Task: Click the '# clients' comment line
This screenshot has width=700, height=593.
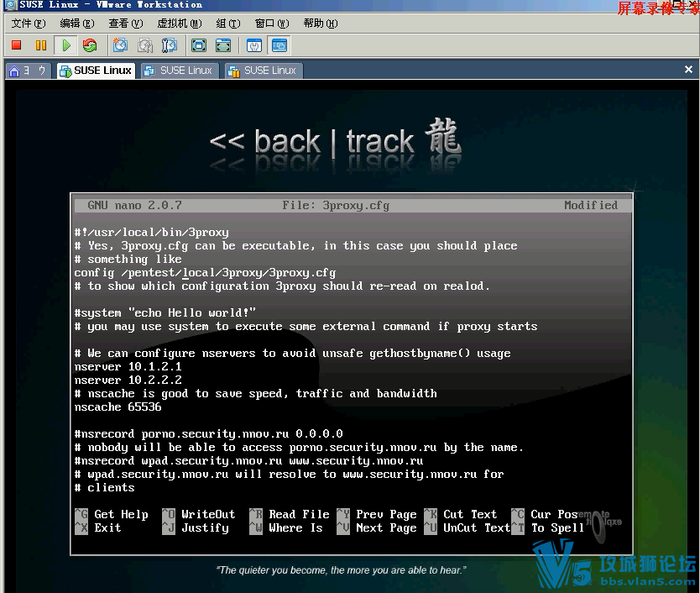Action: pyautogui.click(x=104, y=487)
